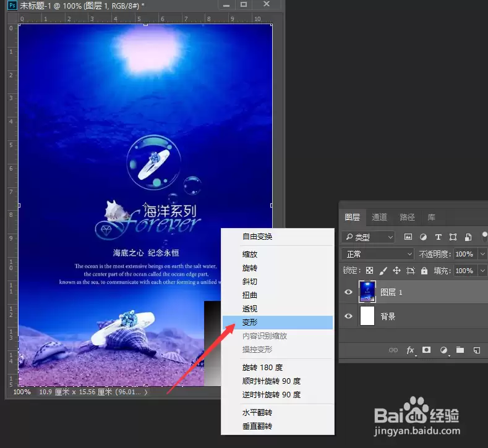Toggle visibility of the 背景 layer

(349, 316)
